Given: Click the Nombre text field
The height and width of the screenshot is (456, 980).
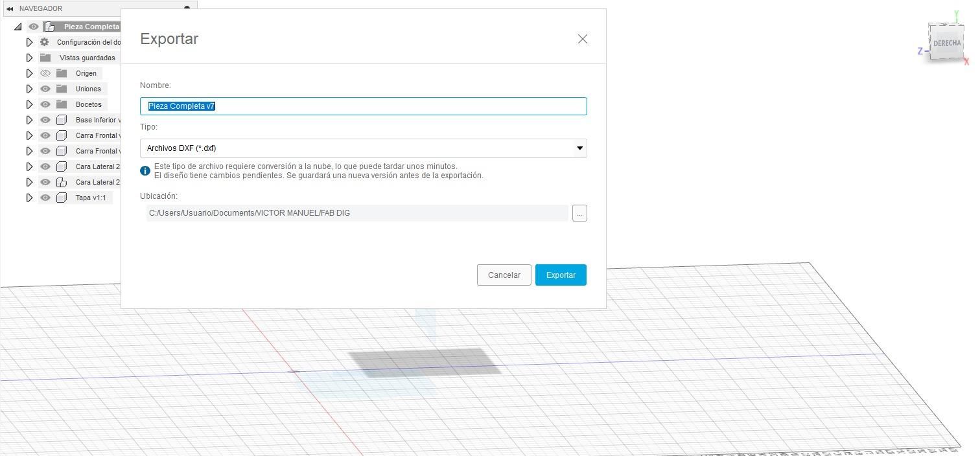Looking at the screenshot, I should [x=364, y=106].
